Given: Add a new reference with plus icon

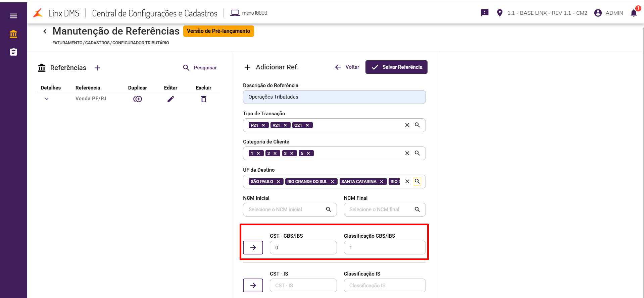Looking at the screenshot, I should coord(97,68).
